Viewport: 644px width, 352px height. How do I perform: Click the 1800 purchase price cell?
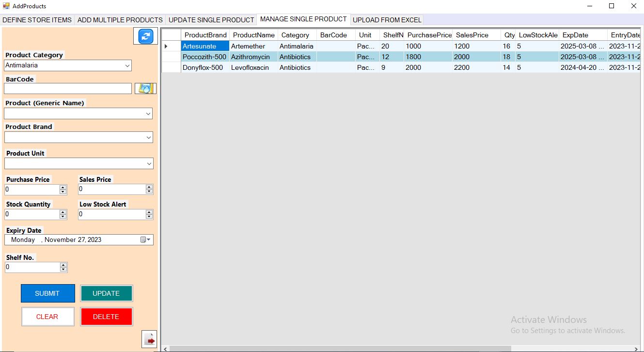(428, 57)
